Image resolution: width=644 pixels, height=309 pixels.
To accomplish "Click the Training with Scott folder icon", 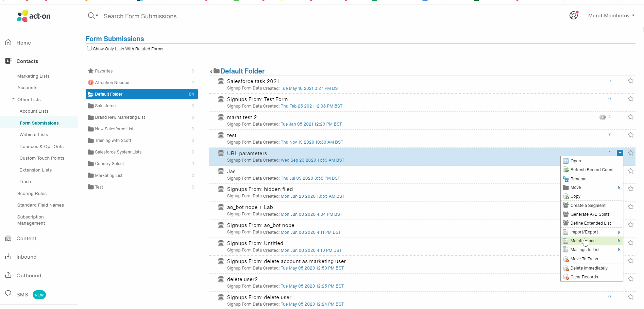I will [x=91, y=141].
